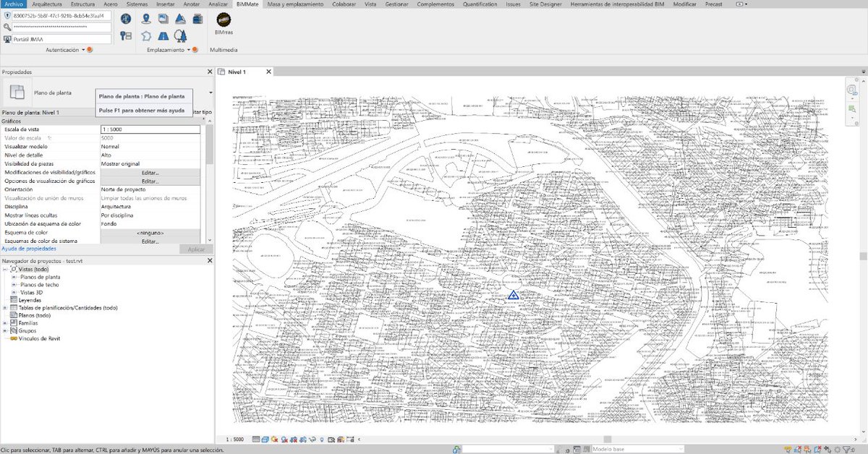The width and height of the screenshot is (868, 454).
Task: Toggle Select Elements by Face
Action: point(817,449)
